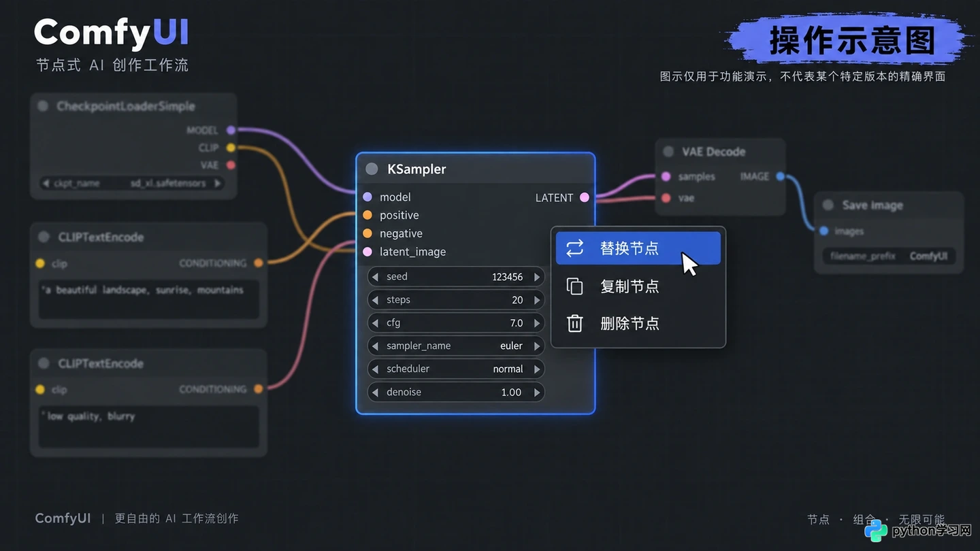Collapse the CheckpointLoaderSimple node via its dot
This screenshot has width=980, height=551.
coord(43,106)
